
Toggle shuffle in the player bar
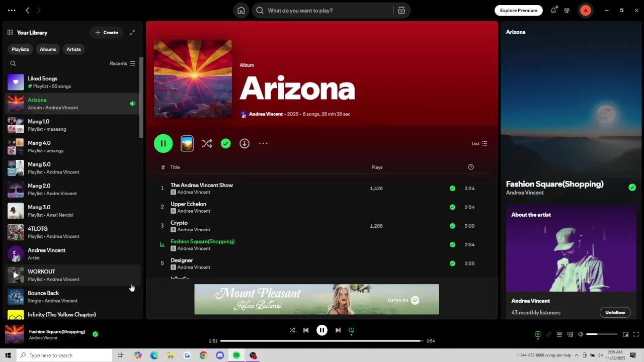tap(292, 330)
